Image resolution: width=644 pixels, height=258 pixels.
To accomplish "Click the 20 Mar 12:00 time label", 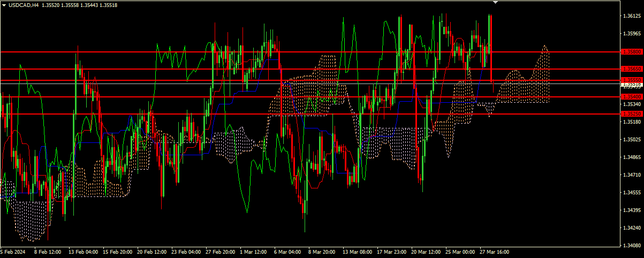I will (x=425, y=252).
